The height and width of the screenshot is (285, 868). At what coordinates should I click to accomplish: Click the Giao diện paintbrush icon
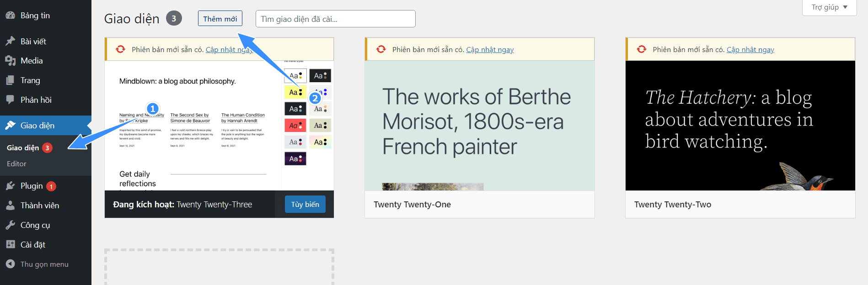click(10, 125)
